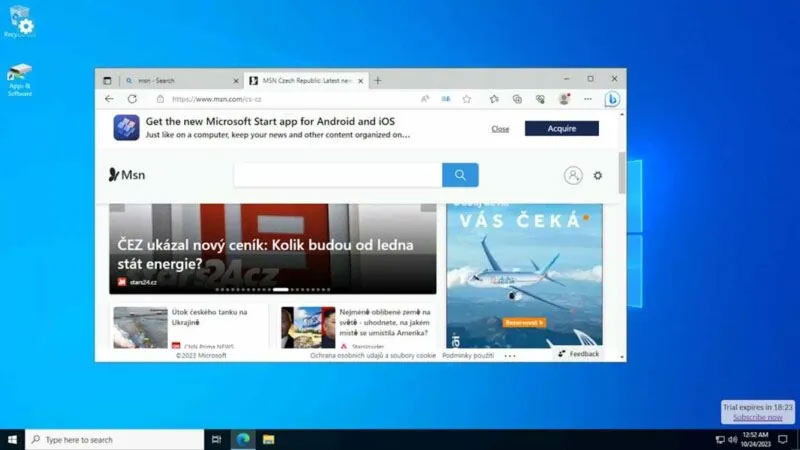Click Subscribe now link
The height and width of the screenshot is (450, 800).
coord(758,417)
